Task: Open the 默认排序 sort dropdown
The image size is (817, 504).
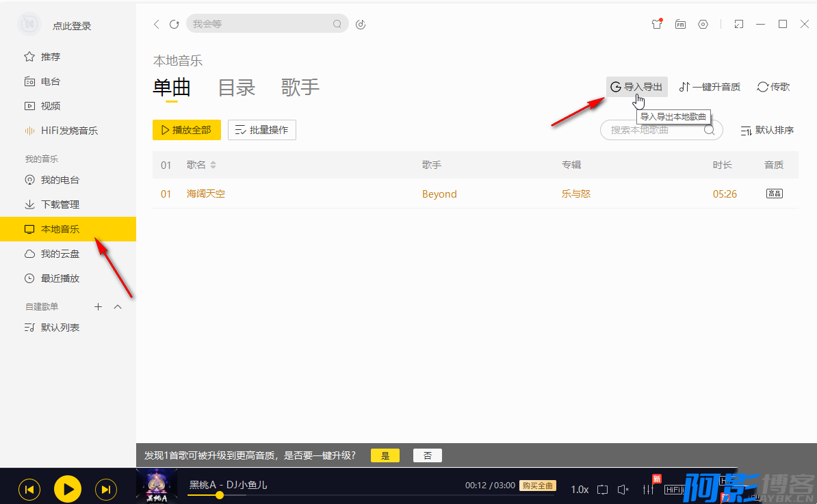Action: pyautogui.click(x=767, y=130)
